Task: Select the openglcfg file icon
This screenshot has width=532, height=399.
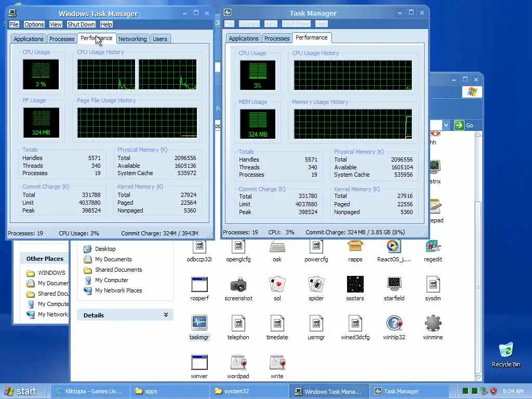Action: point(238,247)
